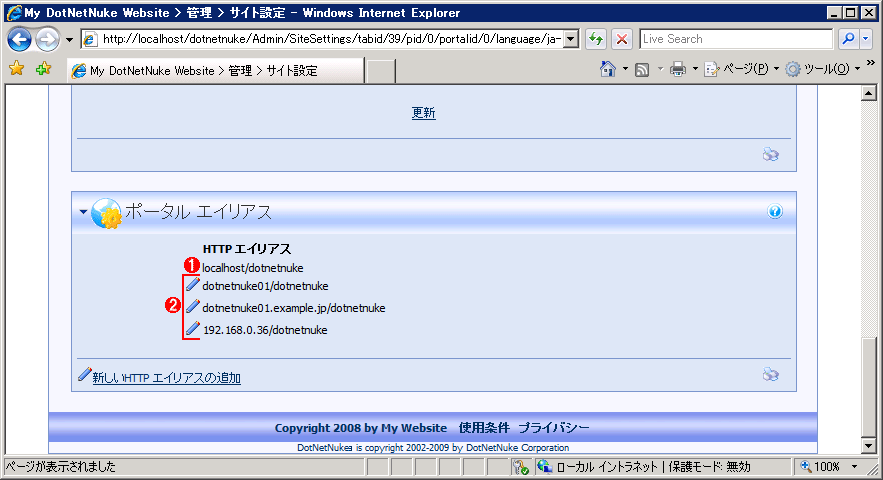Screen dimensions: 883x480
Task: Click the ページが表示されました status text
Action: coord(60,466)
